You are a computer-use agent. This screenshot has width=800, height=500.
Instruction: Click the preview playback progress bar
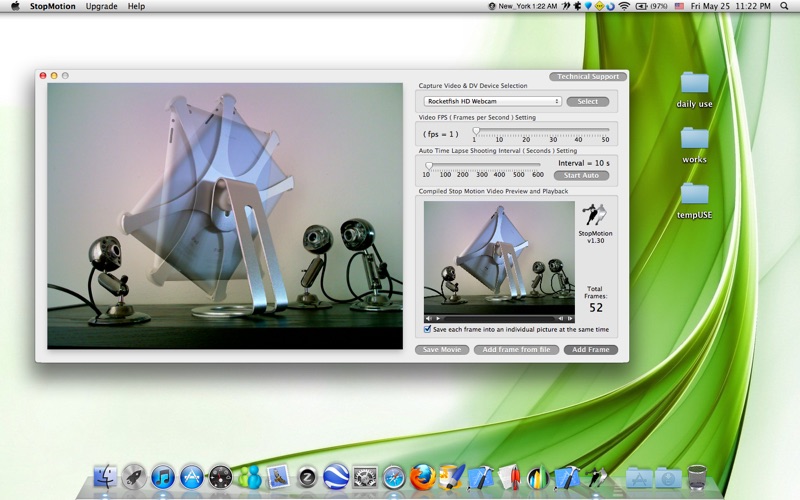(499, 319)
